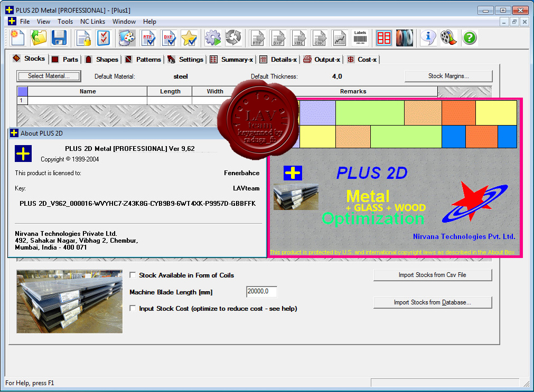
Task: Click the license key starting 'PLUS 2D_V962'
Action: pos(137,204)
